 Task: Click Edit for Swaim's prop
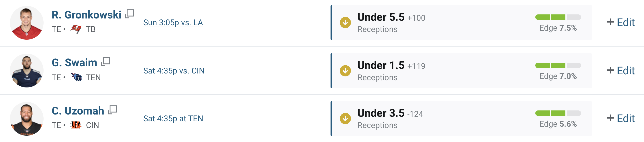tap(620, 71)
